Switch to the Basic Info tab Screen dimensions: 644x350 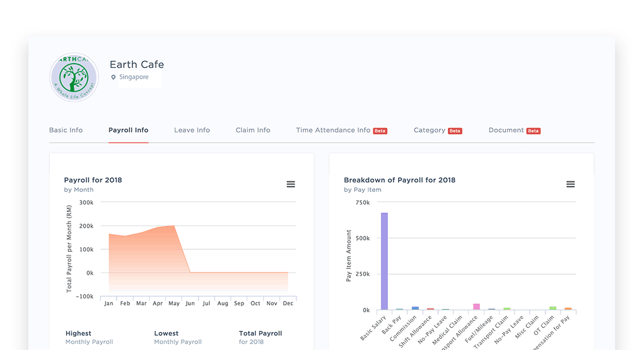(x=66, y=130)
